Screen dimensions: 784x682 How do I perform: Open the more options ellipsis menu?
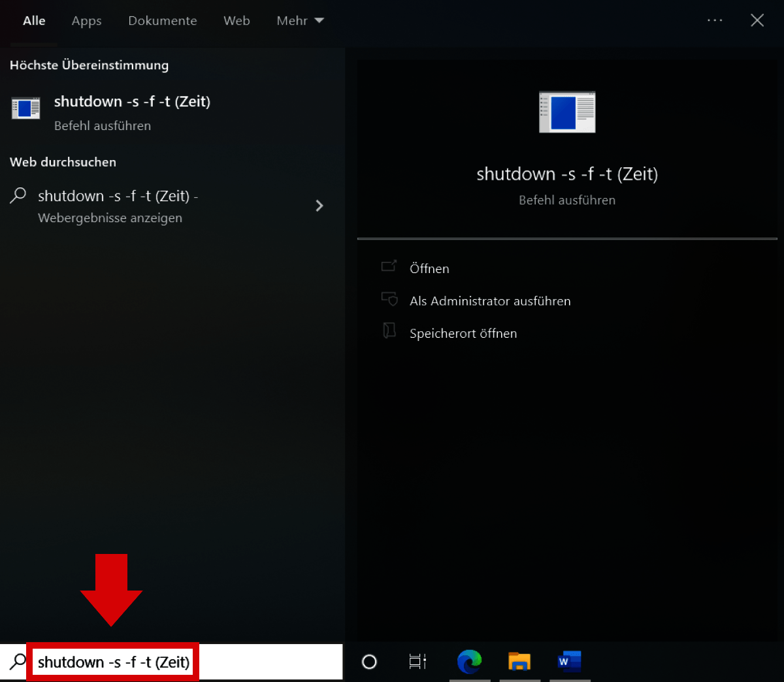[715, 20]
